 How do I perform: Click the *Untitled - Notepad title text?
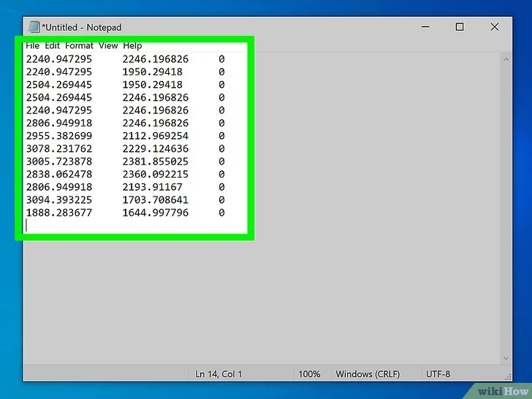pos(82,27)
